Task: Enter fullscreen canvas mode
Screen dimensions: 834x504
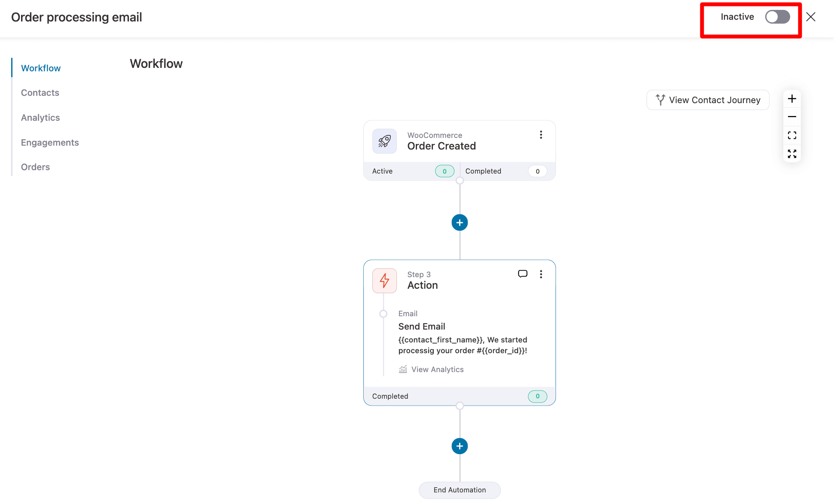Action: coord(792,154)
